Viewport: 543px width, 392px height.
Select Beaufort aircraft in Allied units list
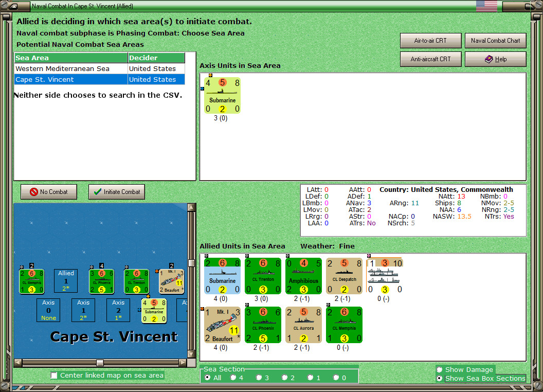click(x=222, y=325)
